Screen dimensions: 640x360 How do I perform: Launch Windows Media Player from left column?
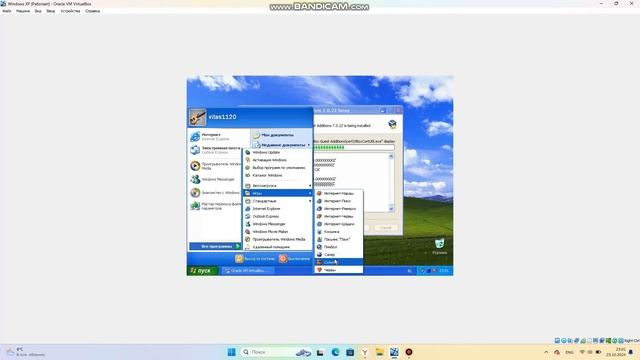[x=216, y=166]
